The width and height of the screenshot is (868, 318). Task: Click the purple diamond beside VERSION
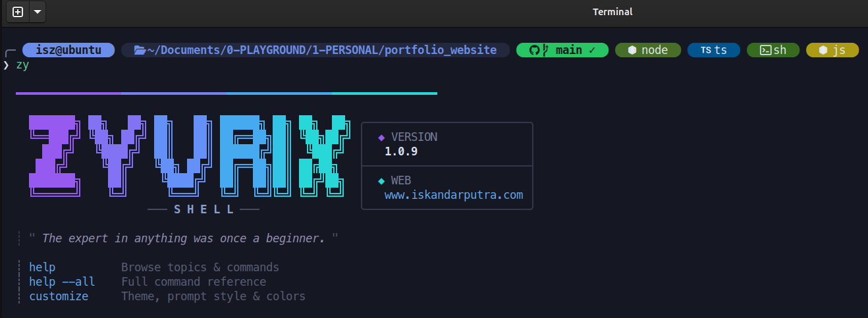click(381, 138)
